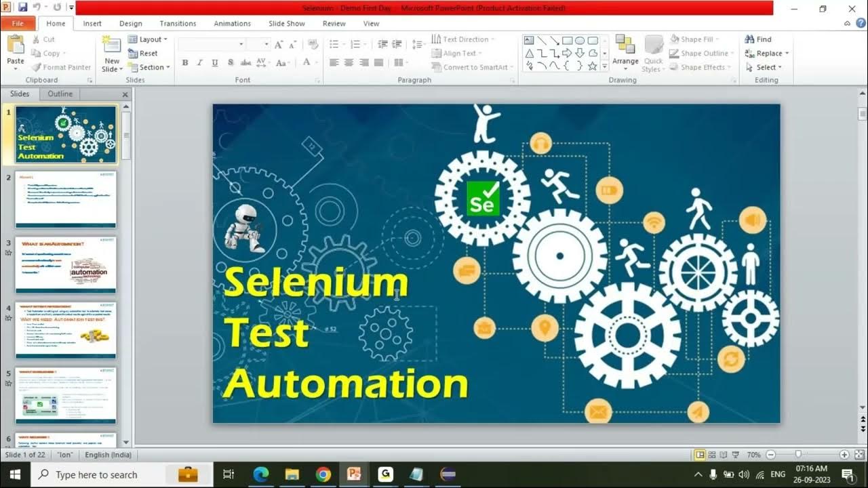This screenshot has height=488, width=868.
Task: Open Windows Start menu
Action: click(15, 474)
